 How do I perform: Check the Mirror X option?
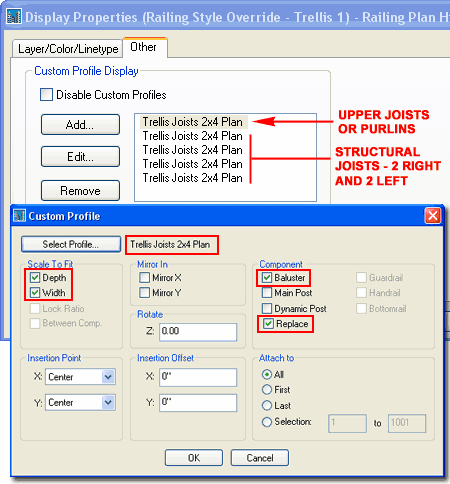tap(144, 277)
